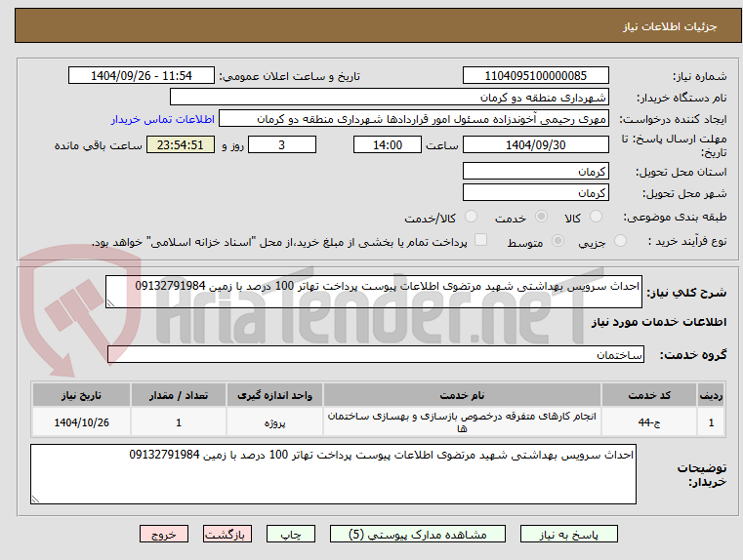This screenshot has width=743, height=560.
Task: Click the remaining days field showing 3
Action: [x=282, y=144]
